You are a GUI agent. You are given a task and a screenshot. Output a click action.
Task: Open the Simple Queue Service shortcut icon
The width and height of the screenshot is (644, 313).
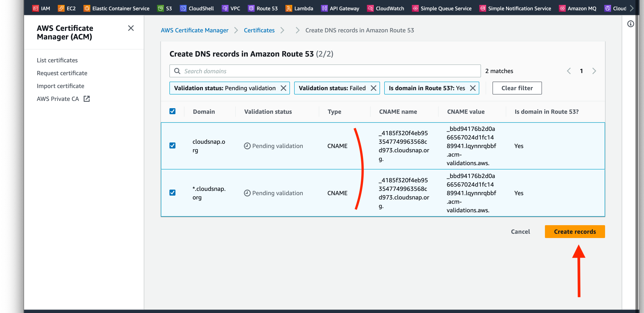click(x=415, y=8)
